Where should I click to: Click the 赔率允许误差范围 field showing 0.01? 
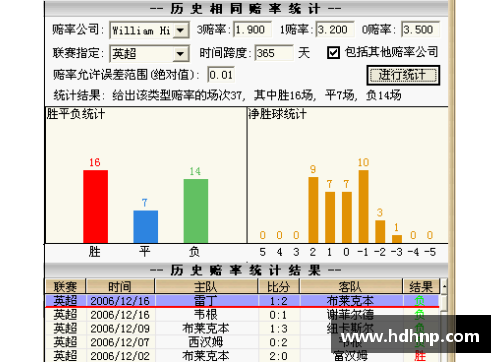(x=221, y=75)
